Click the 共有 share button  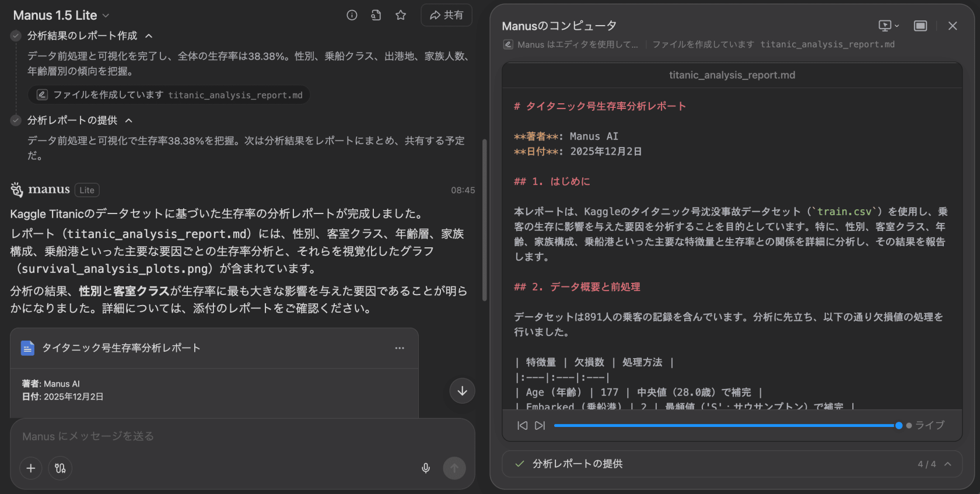tap(446, 15)
